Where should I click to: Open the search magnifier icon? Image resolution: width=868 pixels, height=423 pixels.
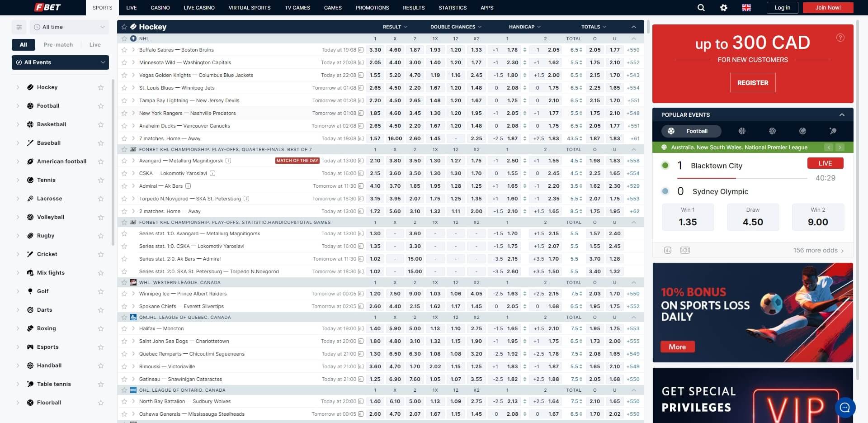[x=701, y=8]
